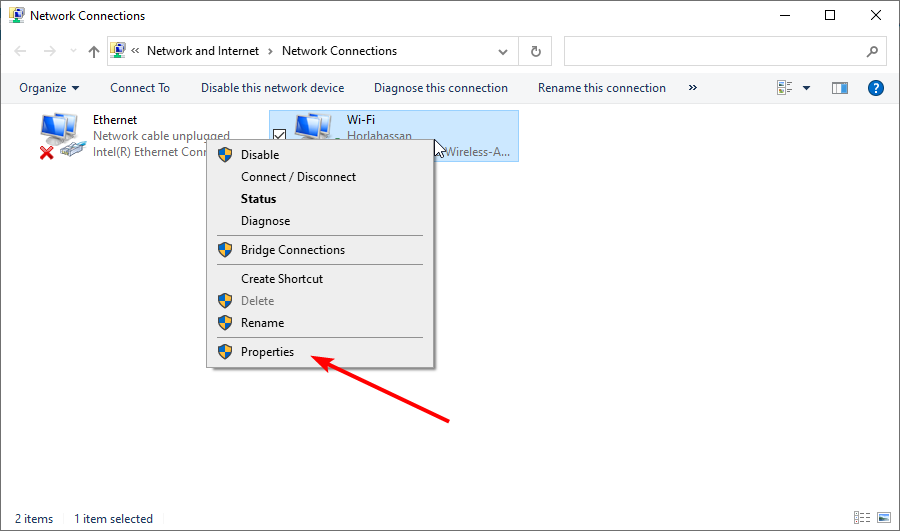This screenshot has height=531, width=900.
Task: Open the help question mark icon
Action: coord(876,88)
